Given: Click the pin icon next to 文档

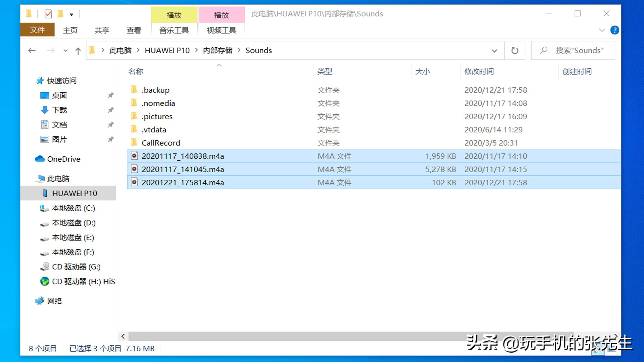Looking at the screenshot, I should 110,125.
